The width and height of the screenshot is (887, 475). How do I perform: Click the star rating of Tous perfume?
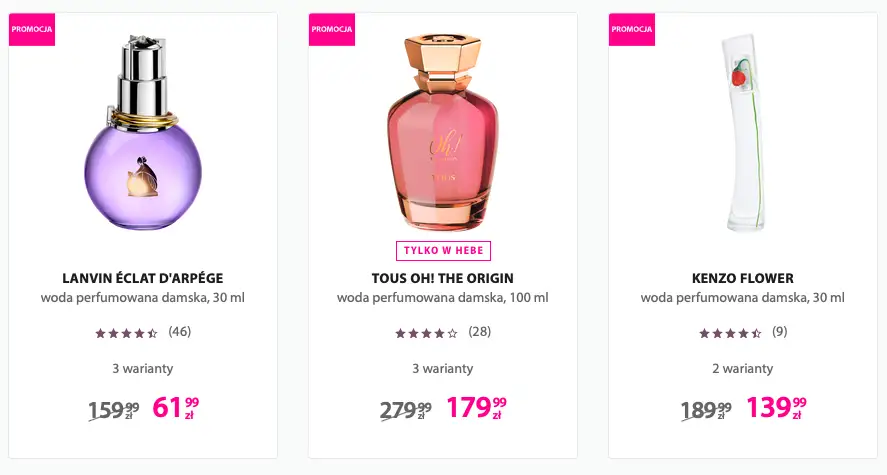(426, 332)
